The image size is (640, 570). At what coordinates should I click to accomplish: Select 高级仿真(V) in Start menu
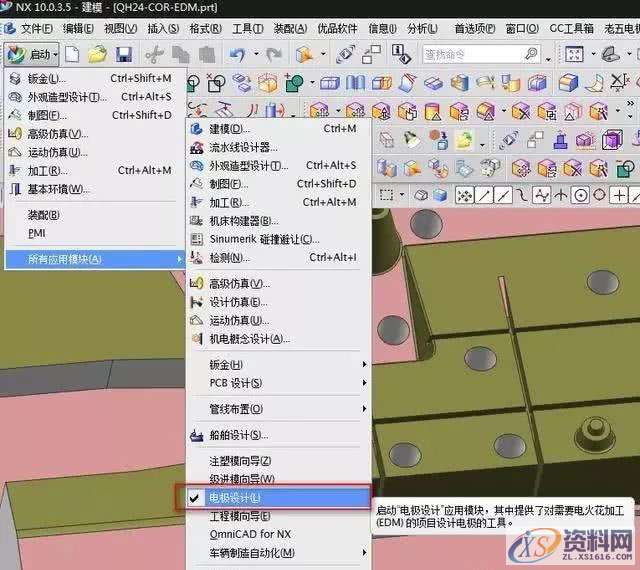(x=95, y=134)
